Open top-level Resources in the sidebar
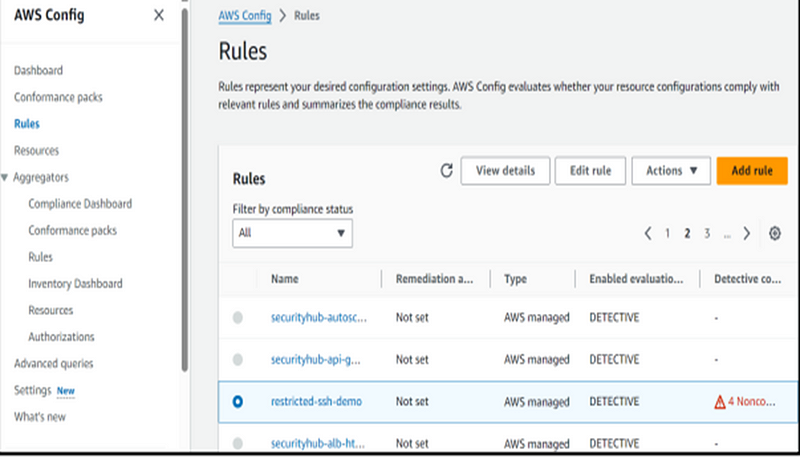The height and width of the screenshot is (460, 800). tap(36, 150)
